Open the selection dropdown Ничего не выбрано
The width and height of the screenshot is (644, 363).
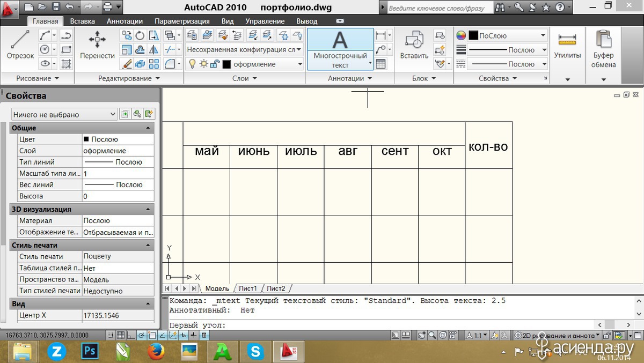[64, 114]
